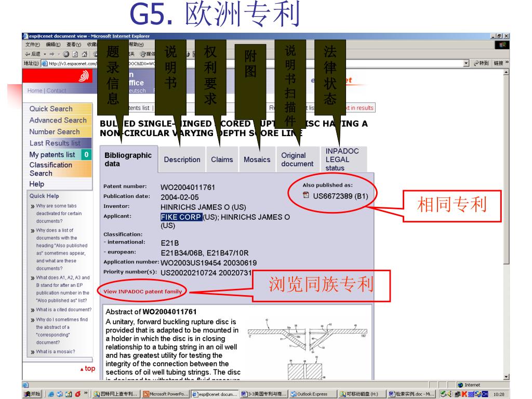The height and width of the screenshot is (399, 532).
Task: Open Help in the sidebar
Action: pyautogui.click(x=37, y=184)
